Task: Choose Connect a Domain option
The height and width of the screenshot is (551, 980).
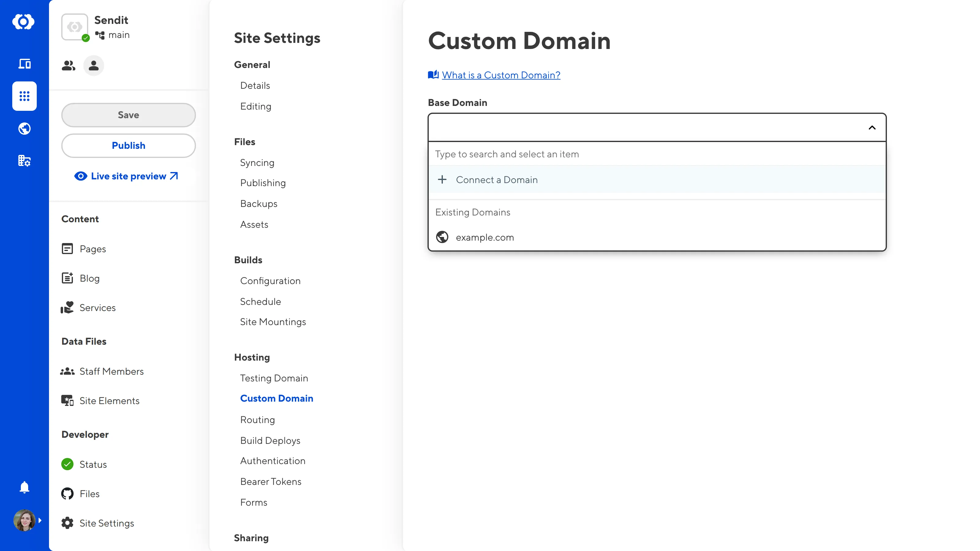Action: (x=496, y=180)
